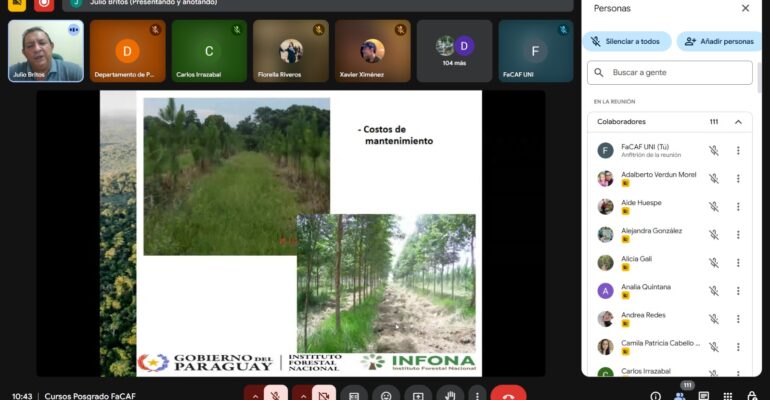
Task: Open the 104 más participants tile
Action: click(454, 51)
